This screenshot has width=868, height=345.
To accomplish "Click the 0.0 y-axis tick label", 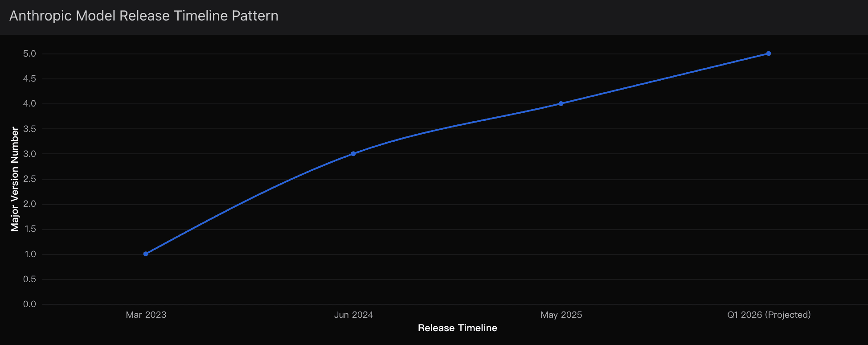I will tap(29, 304).
